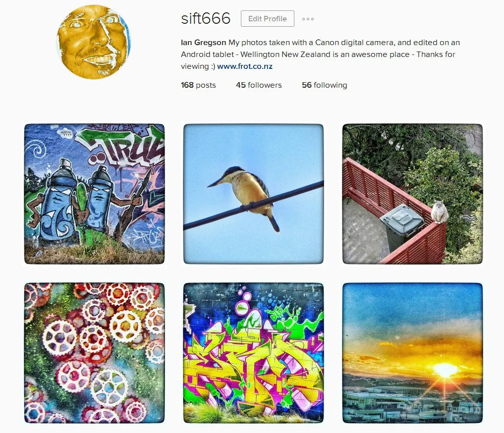504x433 pixels.
Task: Click the 168 posts count
Action: tap(198, 85)
